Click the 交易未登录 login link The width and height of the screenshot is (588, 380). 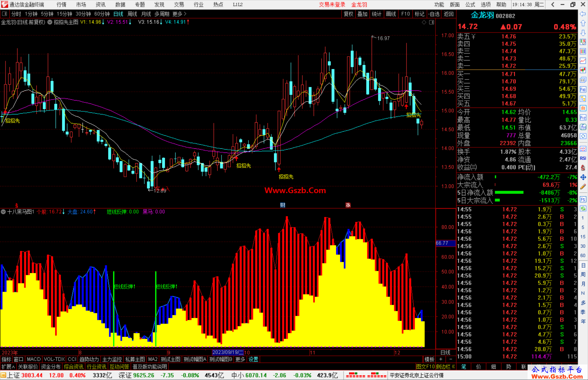click(x=332, y=5)
